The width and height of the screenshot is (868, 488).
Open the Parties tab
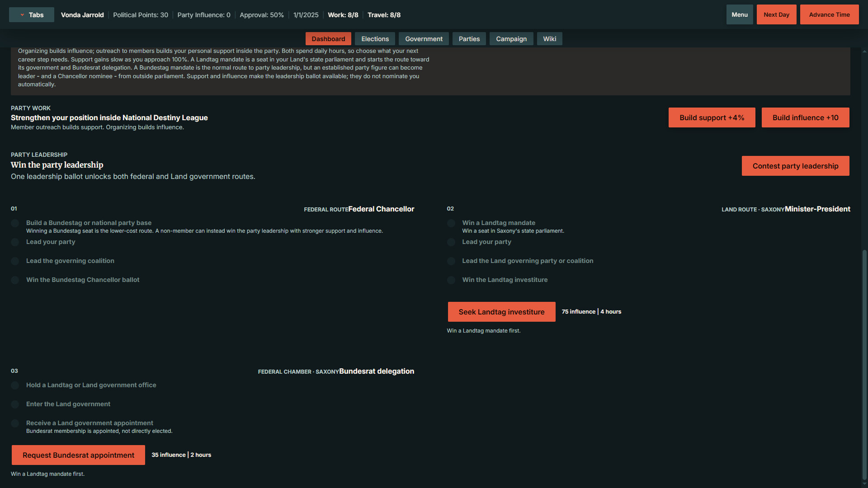[x=469, y=39]
